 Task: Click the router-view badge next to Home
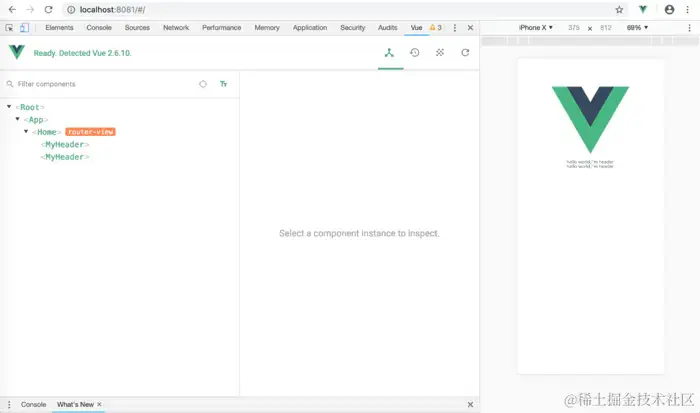(x=91, y=132)
